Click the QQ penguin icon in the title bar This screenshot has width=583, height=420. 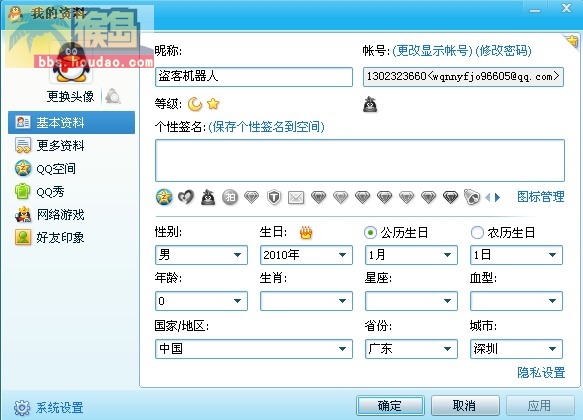pos(16,14)
